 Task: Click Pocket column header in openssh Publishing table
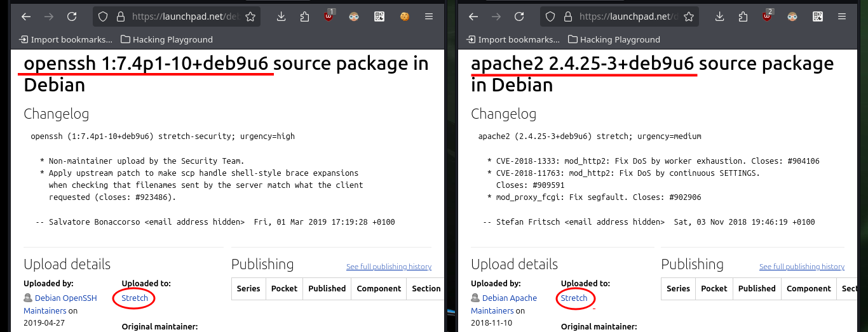click(284, 288)
